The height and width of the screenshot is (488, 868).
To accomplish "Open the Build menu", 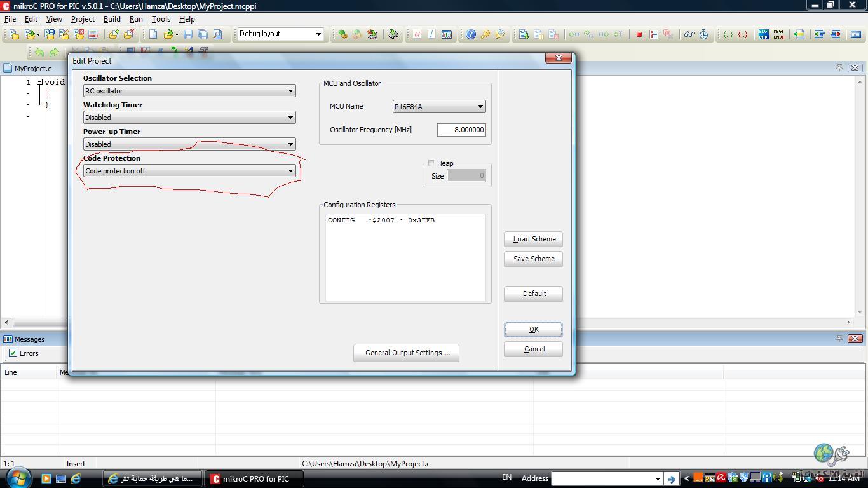I will 112,19.
